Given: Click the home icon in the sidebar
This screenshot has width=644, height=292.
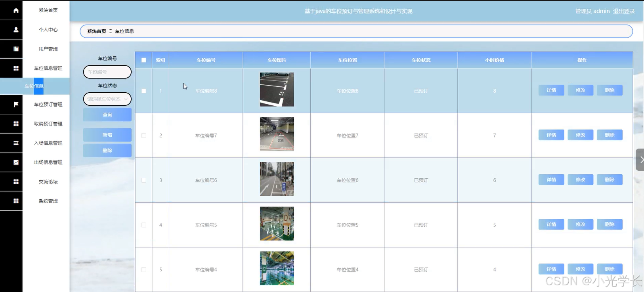Looking at the screenshot, I should tap(16, 10).
